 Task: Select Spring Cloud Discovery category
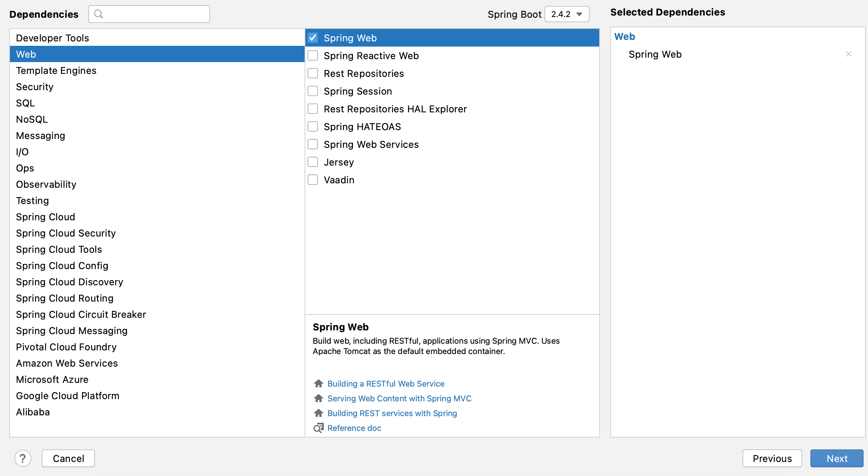[x=157, y=282]
